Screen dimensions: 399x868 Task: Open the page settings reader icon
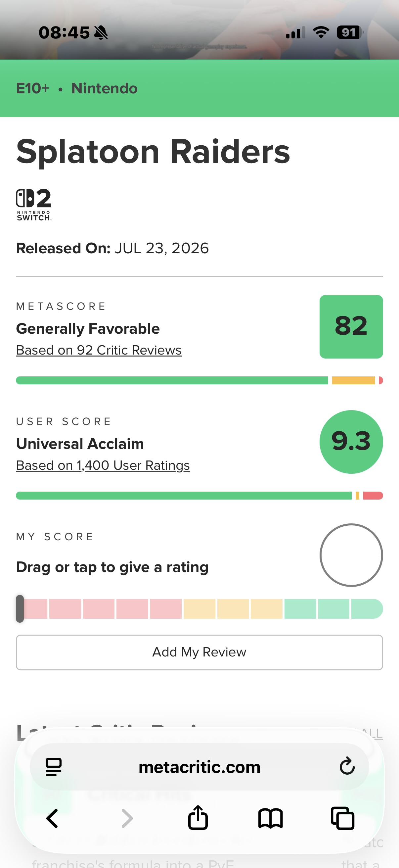coord(54,767)
